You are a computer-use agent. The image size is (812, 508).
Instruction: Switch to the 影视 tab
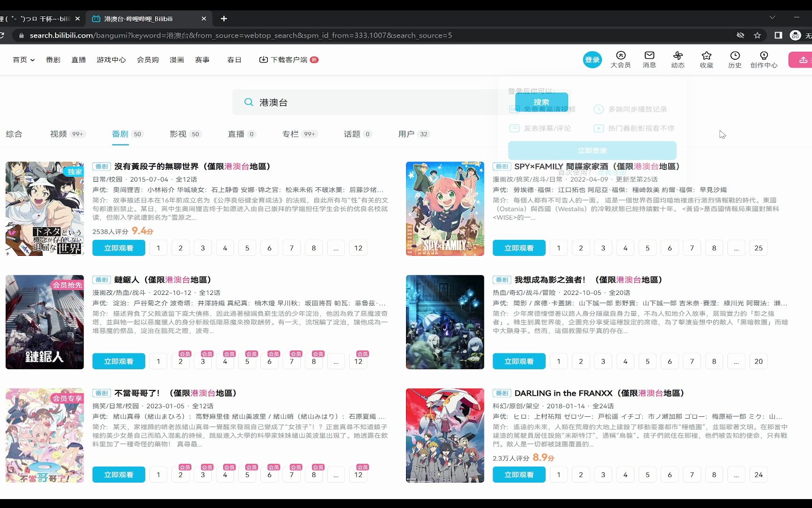[186, 134]
